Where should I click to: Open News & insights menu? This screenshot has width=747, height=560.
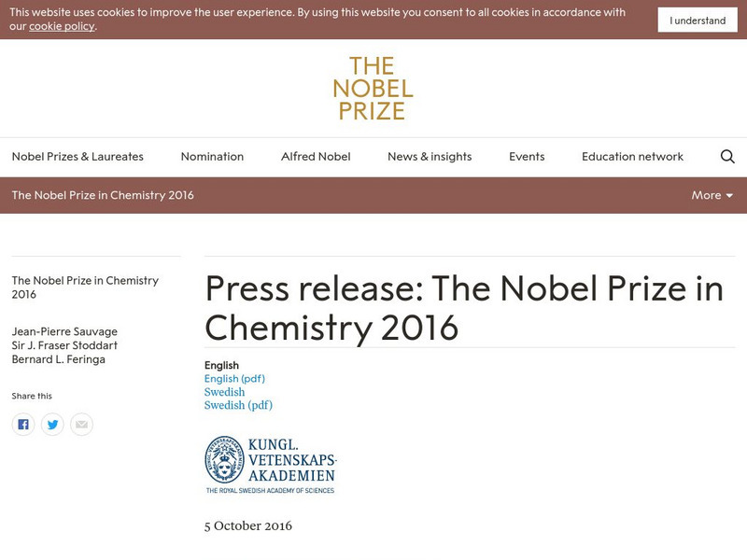[430, 157]
